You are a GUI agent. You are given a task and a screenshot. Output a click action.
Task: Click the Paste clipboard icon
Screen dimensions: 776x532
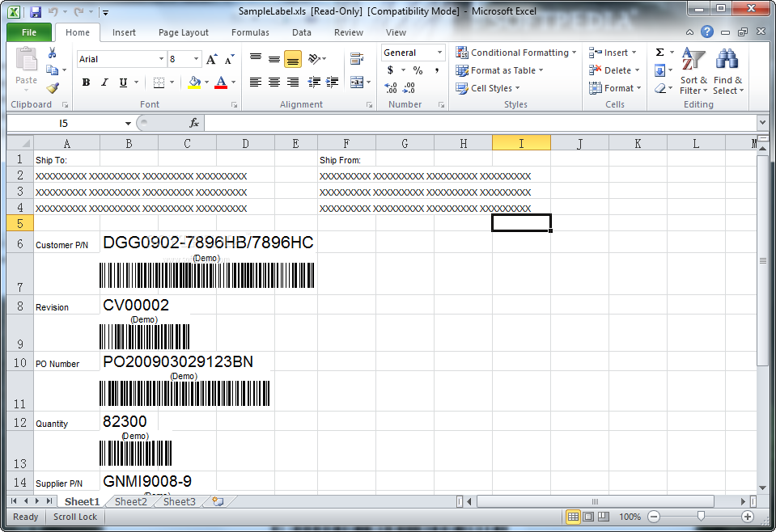click(x=26, y=59)
